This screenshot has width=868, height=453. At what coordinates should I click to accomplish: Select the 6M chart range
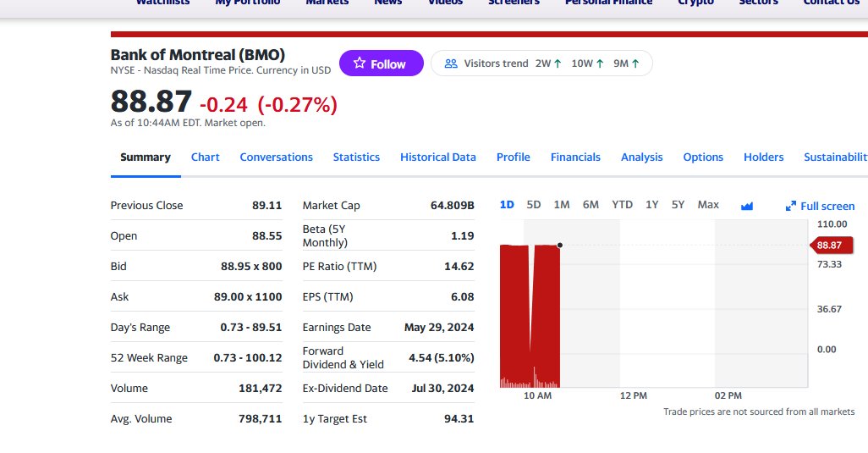tap(591, 205)
